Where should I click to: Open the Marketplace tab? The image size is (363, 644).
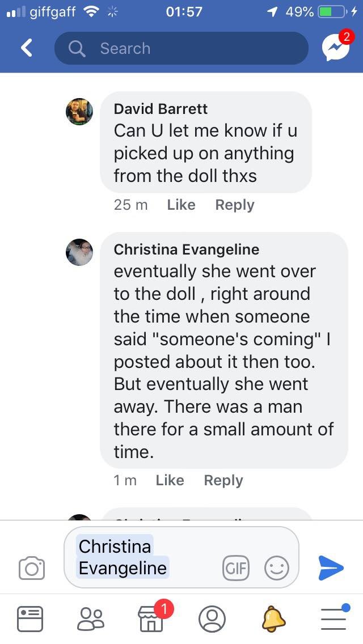coord(151,618)
